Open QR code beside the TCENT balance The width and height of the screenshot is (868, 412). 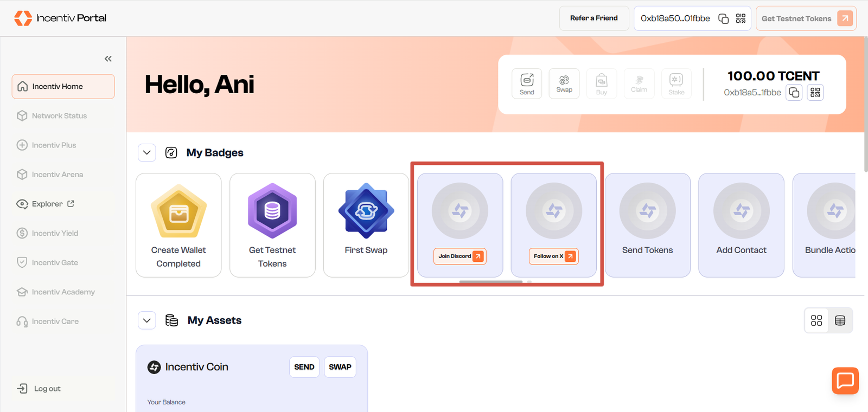pos(815,93)
